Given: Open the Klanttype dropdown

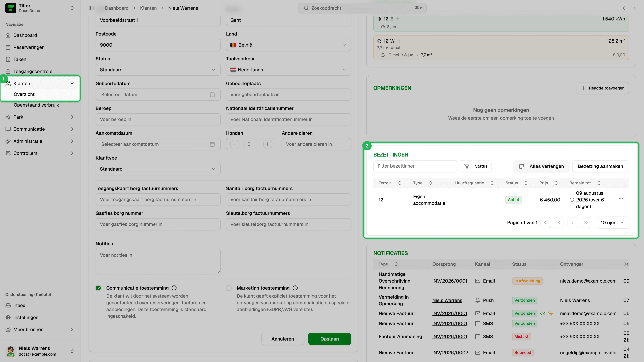Looking at the screenshot, I should point(158,169).
